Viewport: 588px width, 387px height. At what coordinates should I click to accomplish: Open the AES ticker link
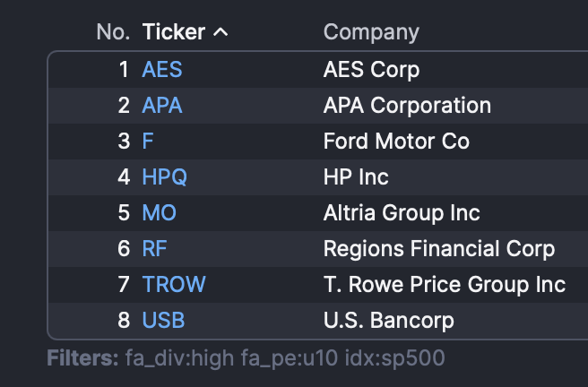(162, 69)
